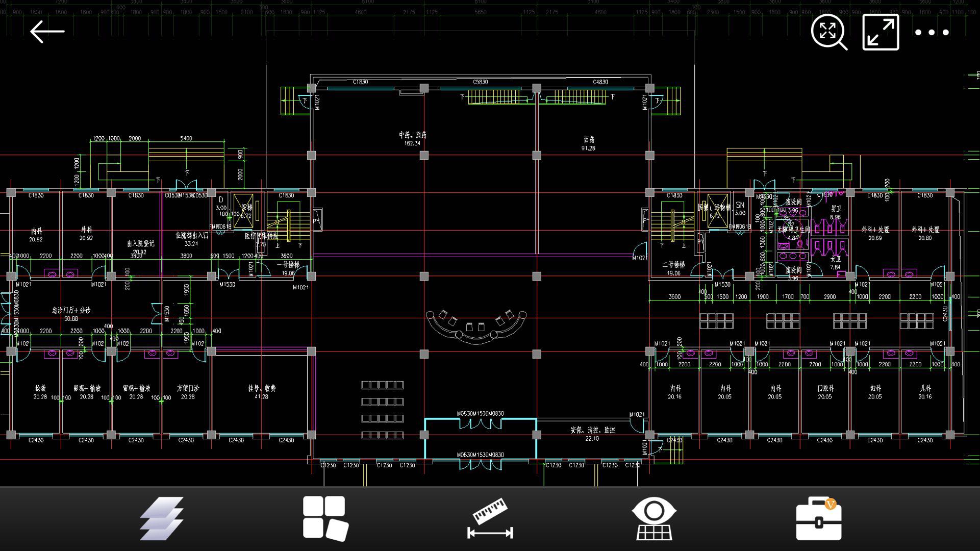Select the 挂号、收费 room label
The image size is (980, 551).
262,388
